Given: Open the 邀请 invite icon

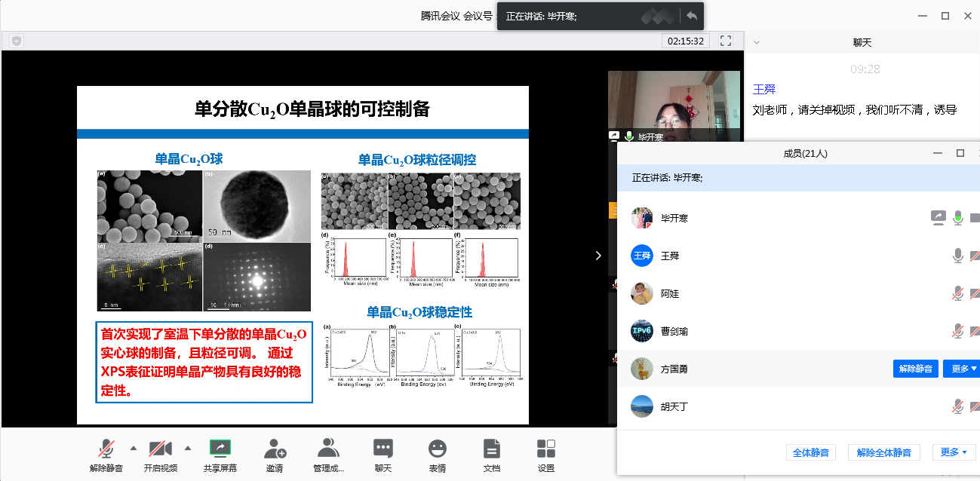Looking at the screenshot, I should point(275,449).
